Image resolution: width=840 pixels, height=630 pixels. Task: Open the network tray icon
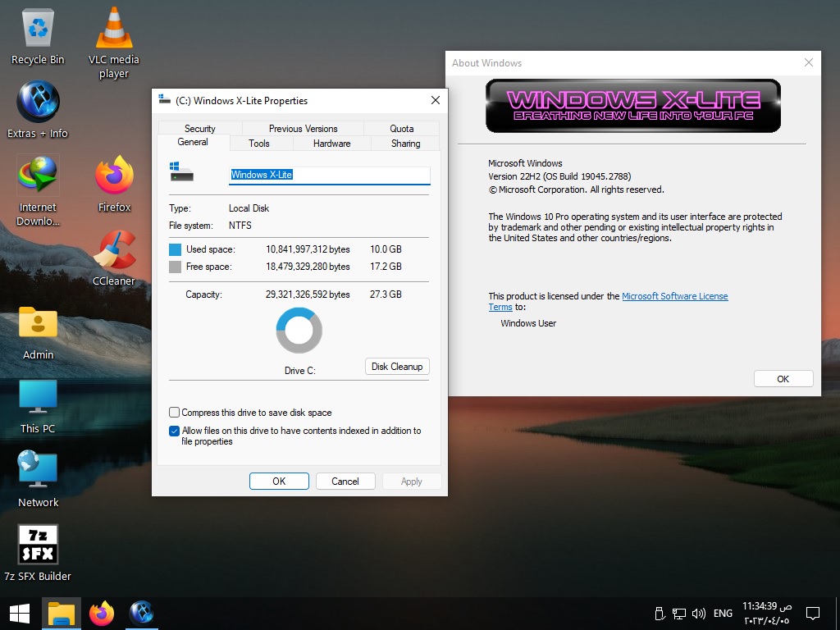(x=679, y=614)
